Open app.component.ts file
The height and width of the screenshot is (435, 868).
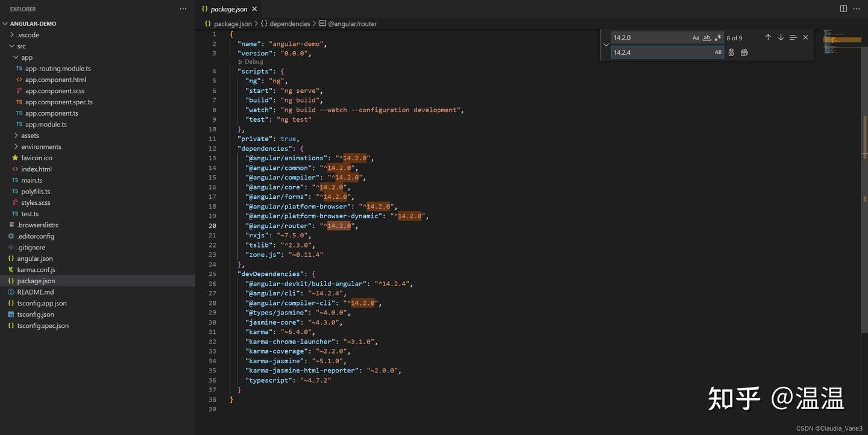pyautogui.click(x=97, y=113)
